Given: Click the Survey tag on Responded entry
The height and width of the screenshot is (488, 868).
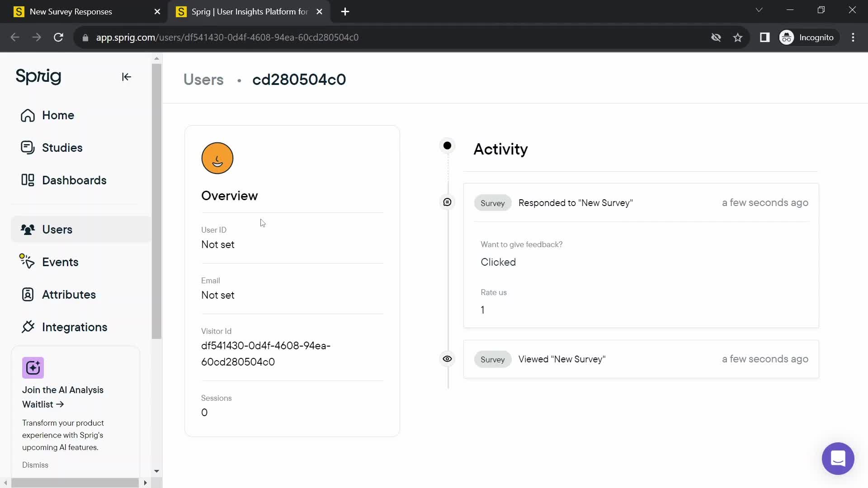Looking at the screenshot, I should [493, 203].
